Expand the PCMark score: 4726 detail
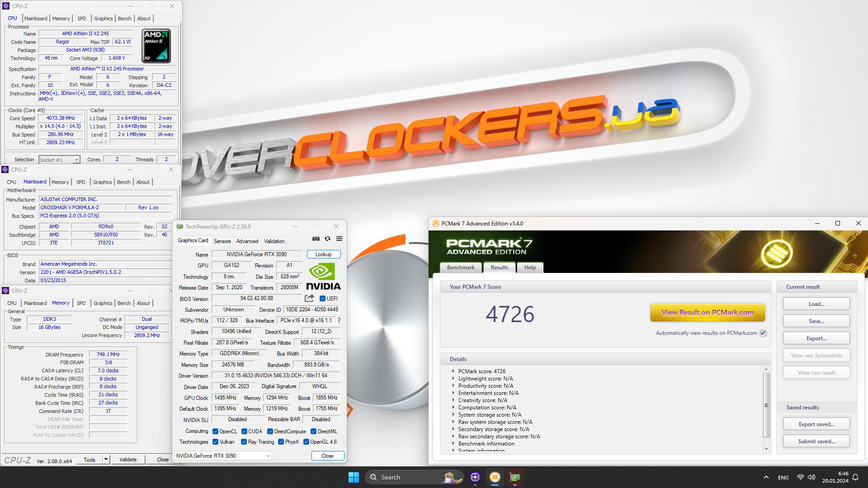868x488 pixels. click(453, 371)
